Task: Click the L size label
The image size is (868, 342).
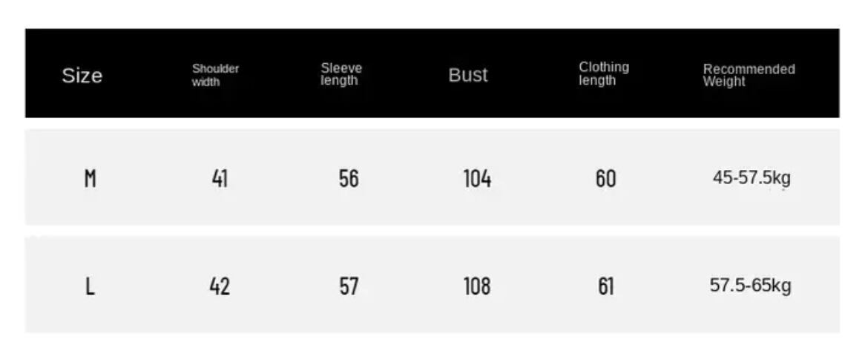Action: pos(90,286)
